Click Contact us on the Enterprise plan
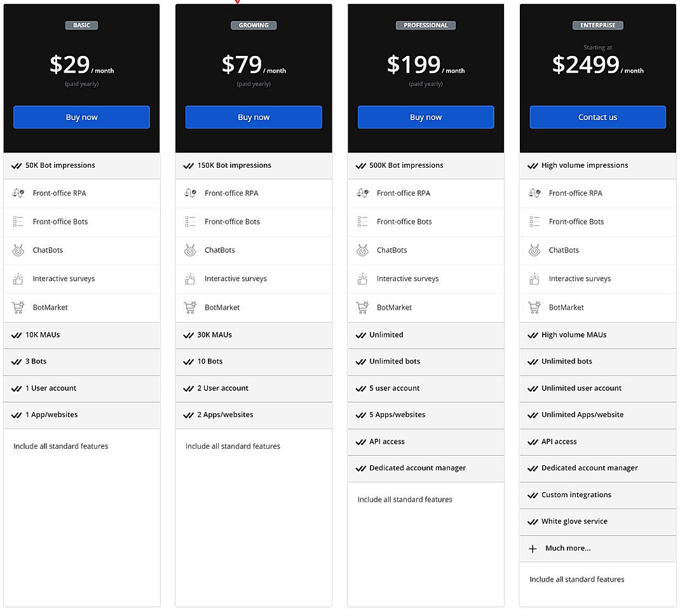Viewport: 680px width, 616px height. pyautogui.click(x=597, y=117)
